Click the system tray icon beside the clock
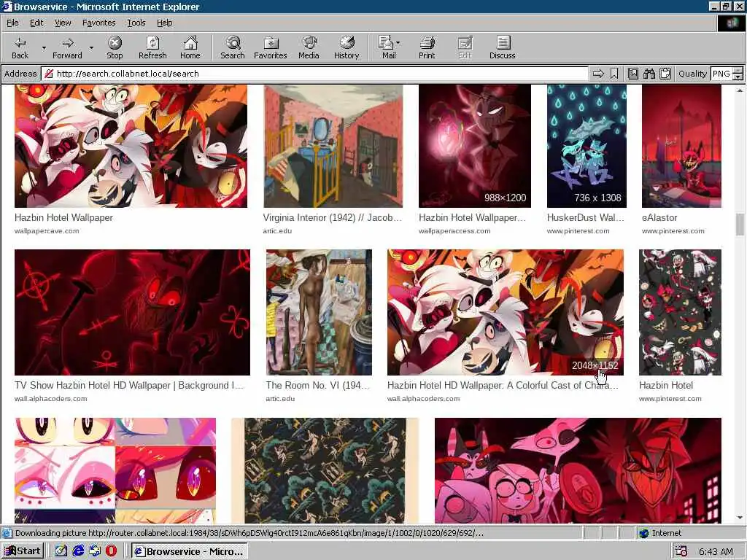 [x=681, y=551]
